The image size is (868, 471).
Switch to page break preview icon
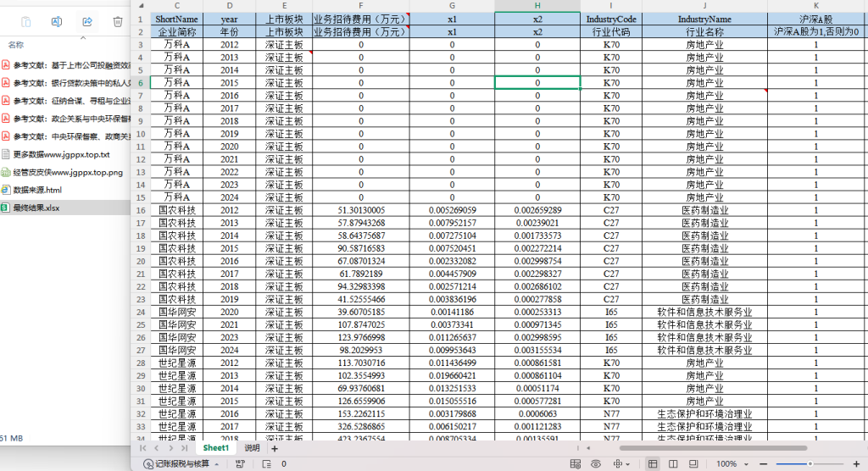(673, 464)
